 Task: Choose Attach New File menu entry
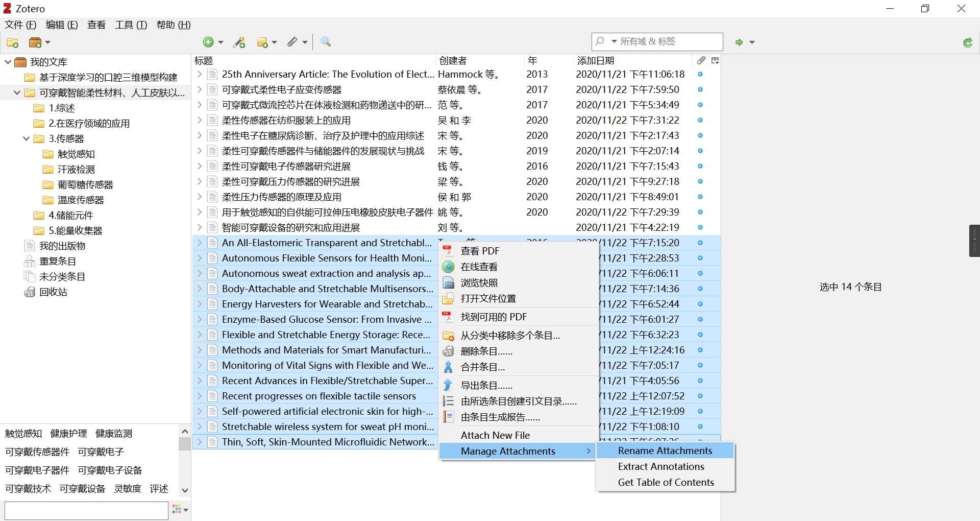click(519, 435)
